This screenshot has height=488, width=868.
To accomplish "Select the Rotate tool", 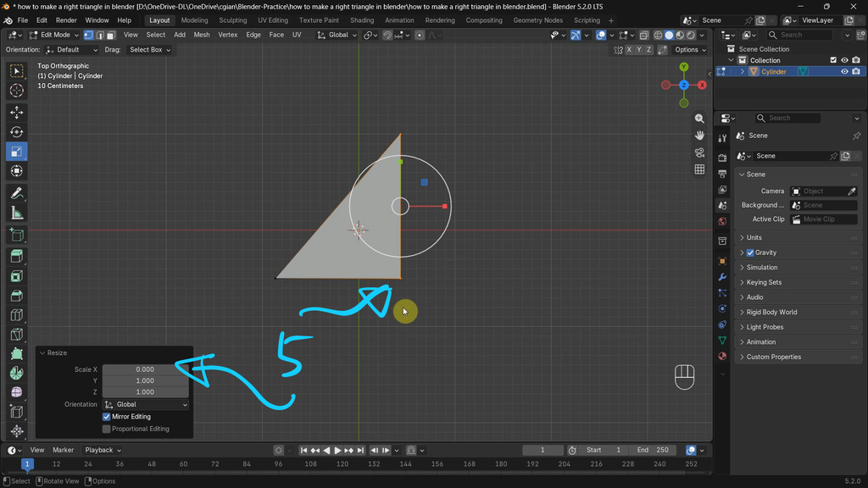I will pyautogui.click(x=17, y=131).
